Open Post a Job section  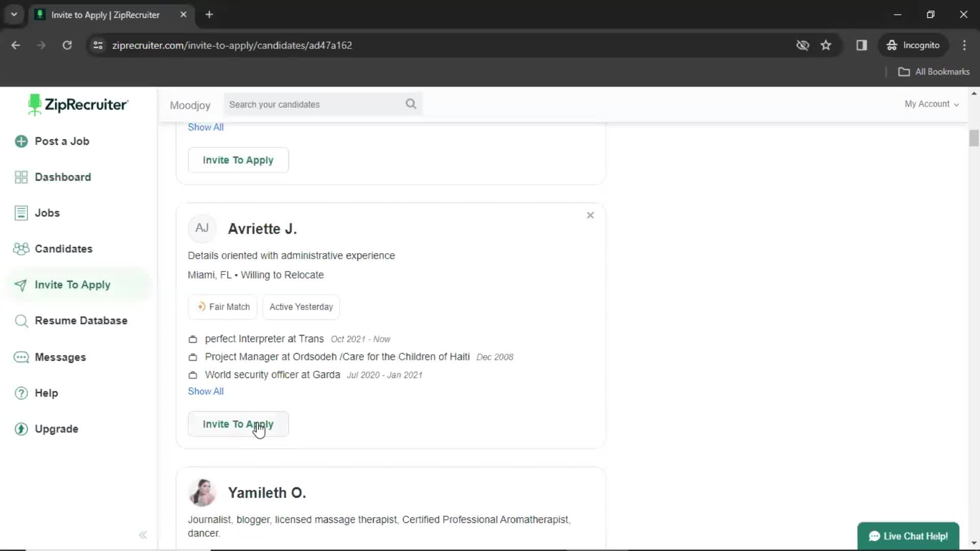click(62, 141)
